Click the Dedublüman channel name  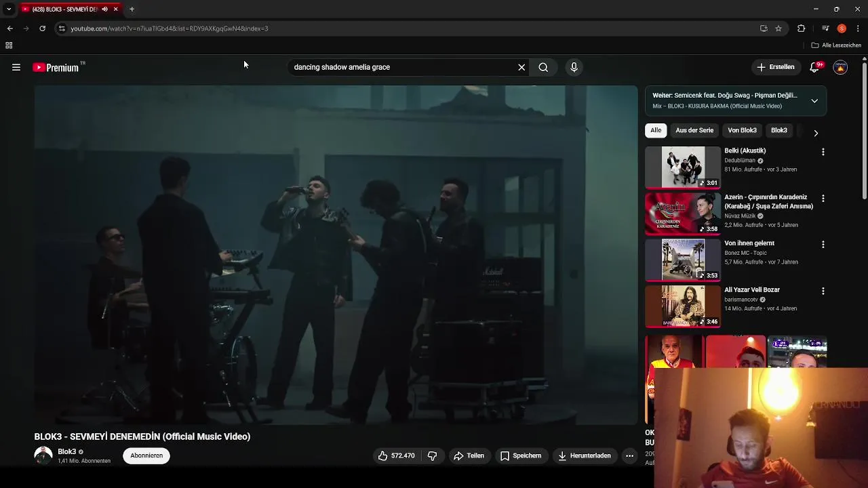[740, 161]
